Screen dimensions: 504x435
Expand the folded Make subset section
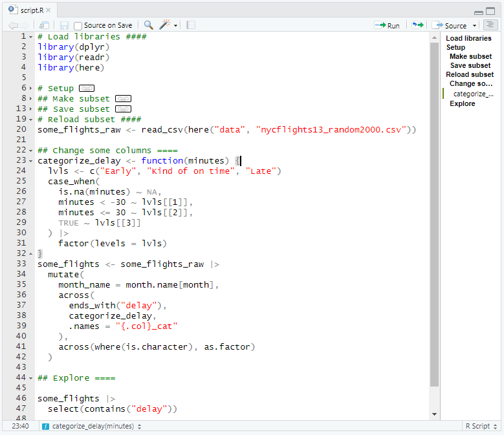pyautogui.click(x=123, y=98)
